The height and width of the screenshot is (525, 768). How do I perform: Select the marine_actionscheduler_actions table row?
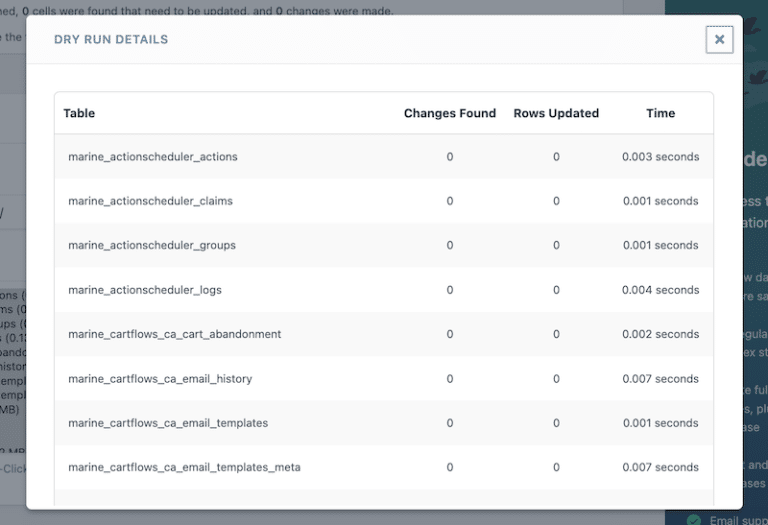tap(152, 157)
